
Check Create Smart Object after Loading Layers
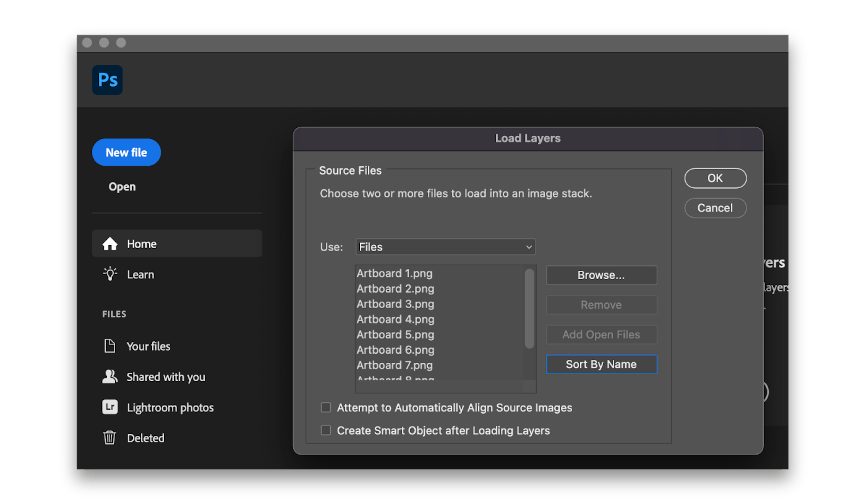click(x=325, y=430)
